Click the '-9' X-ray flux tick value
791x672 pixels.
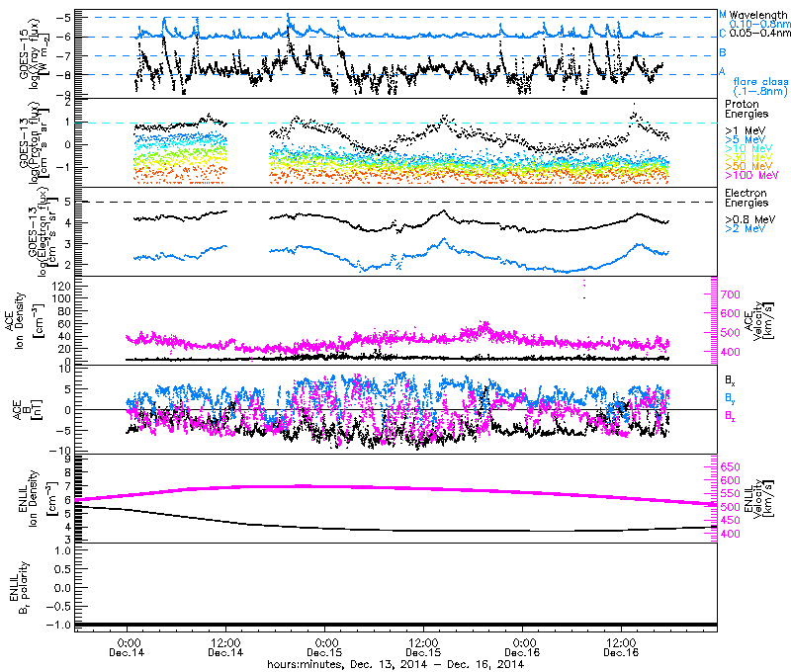(65, 94)
